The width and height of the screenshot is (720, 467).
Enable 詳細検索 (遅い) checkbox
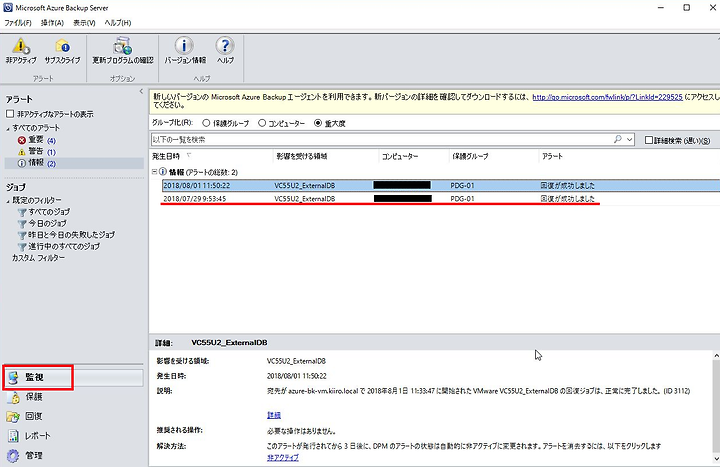(x=649, y=140)
